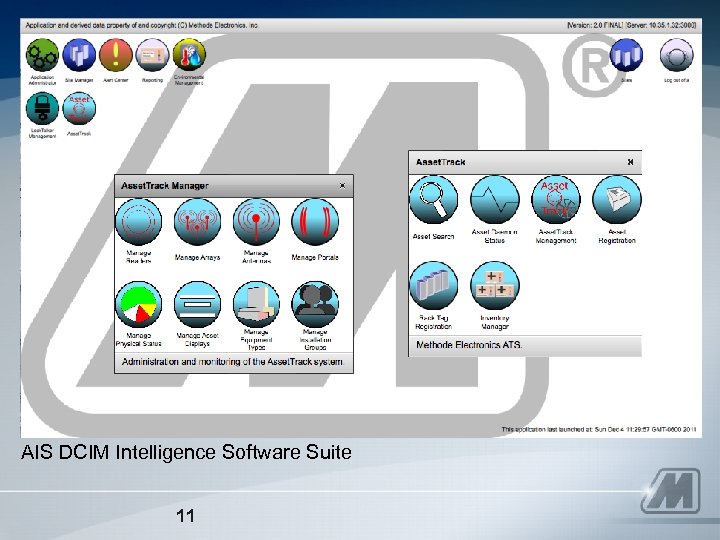
Task: Click 'Methode Electronics ATS.' status text
Action: 468,344
